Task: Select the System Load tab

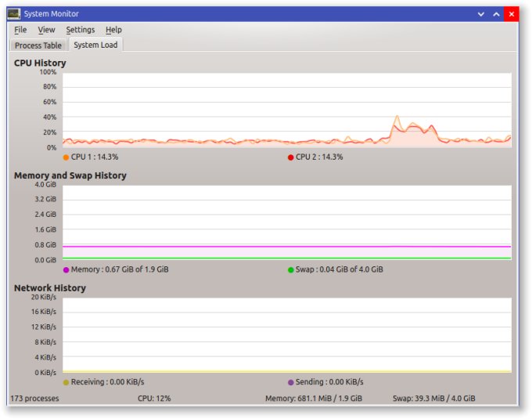Action: pyautogui.click(x=95, y=45)
